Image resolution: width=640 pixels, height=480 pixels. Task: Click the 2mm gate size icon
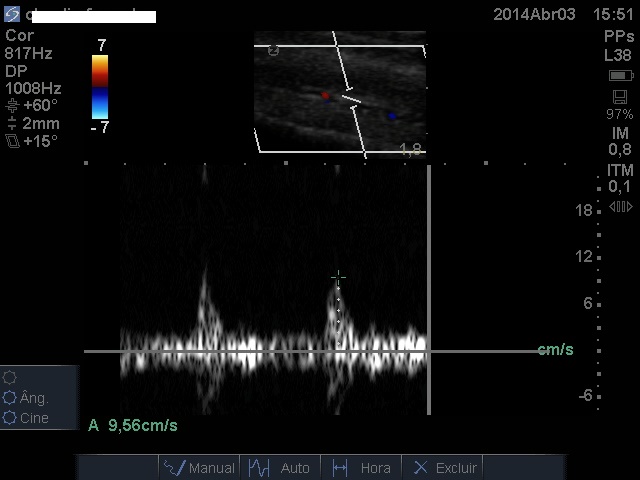(x=12, y=123)
